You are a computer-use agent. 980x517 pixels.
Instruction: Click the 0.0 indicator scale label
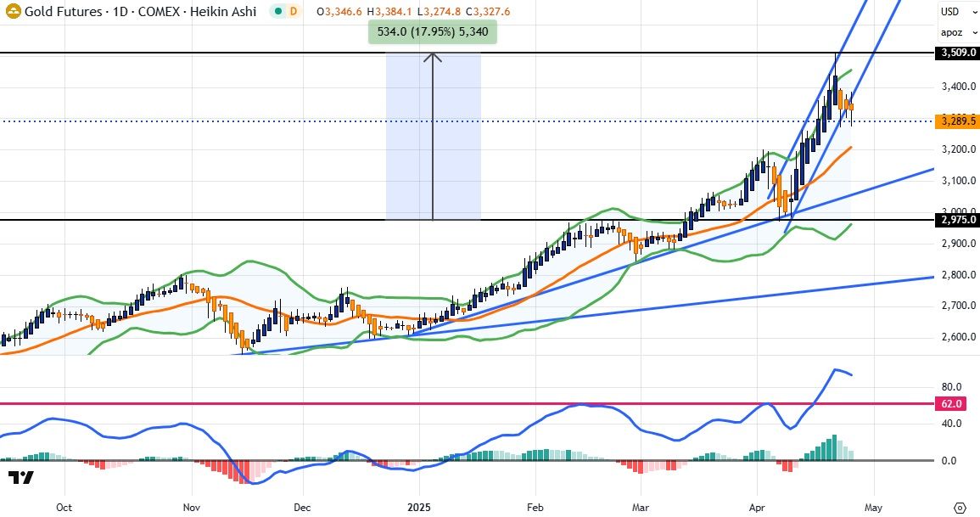coord(949,461)
